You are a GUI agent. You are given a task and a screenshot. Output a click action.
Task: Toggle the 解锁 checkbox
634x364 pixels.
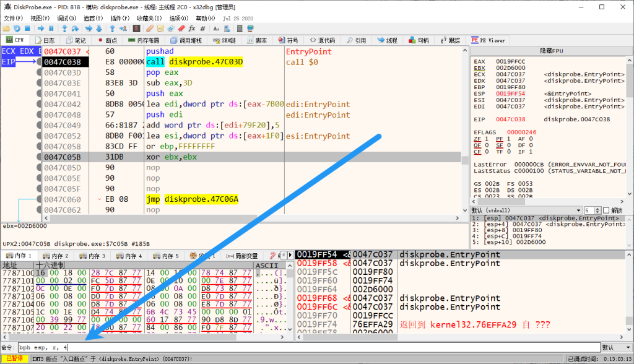606,210
